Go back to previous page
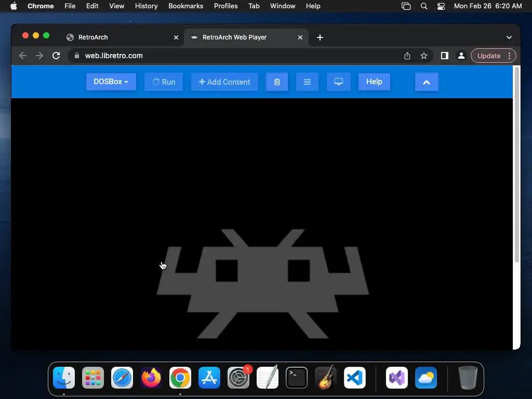 pyautogui.click(x=23, y=56)
